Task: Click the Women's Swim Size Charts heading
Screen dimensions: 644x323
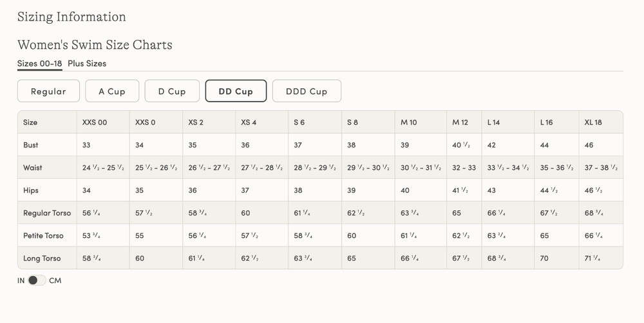Action: [95, 44]
